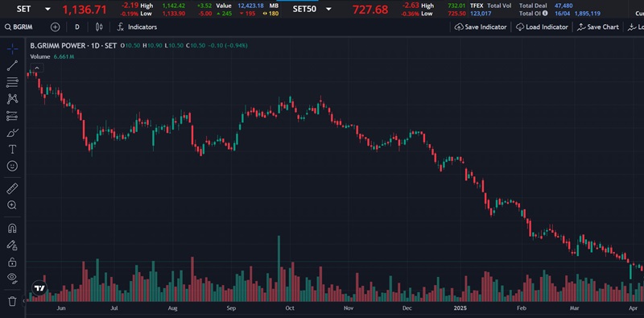The width and height of the screenshot is (644, 318).
Task: Toggle lock all drawing tools
Action: [x=12, y=262]
